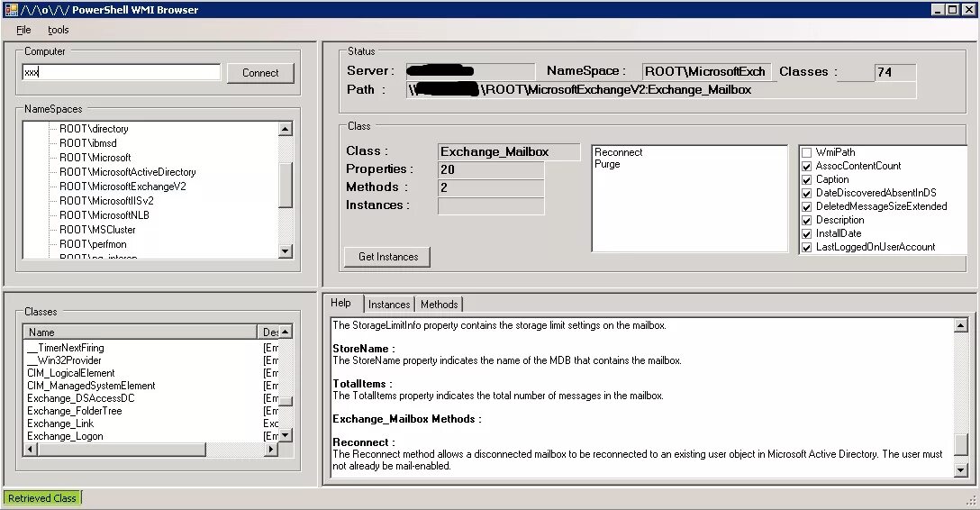Image resolution: width=980 pixels, height=510 pixels.
Task: Click Help text scrollbar up arrow
Action: click(x=961, y=325)
